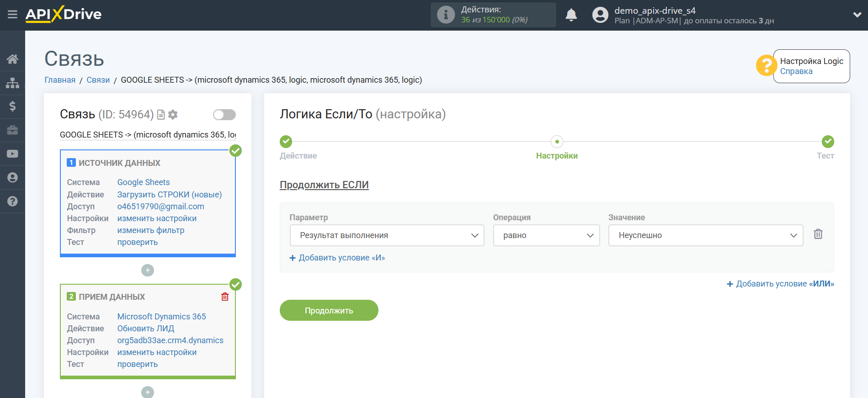Open the connection settings gear icon
Screen dimensions: 868x398
[173, 115]
